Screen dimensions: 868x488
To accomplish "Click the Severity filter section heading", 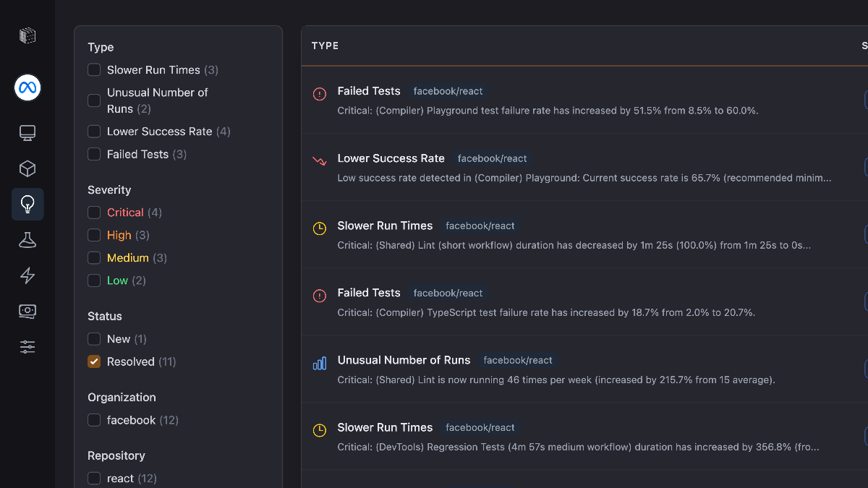I will pos(109,190).
